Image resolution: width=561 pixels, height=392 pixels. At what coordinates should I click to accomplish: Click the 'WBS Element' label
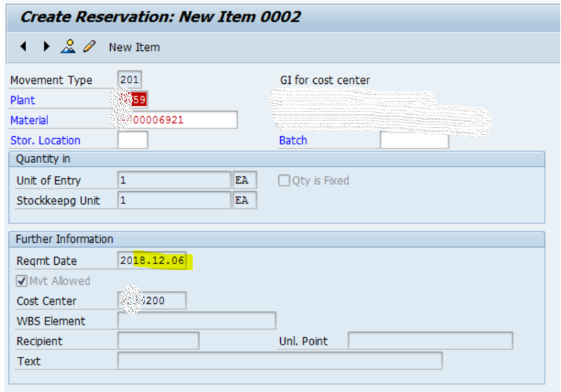tap(51, 321)
